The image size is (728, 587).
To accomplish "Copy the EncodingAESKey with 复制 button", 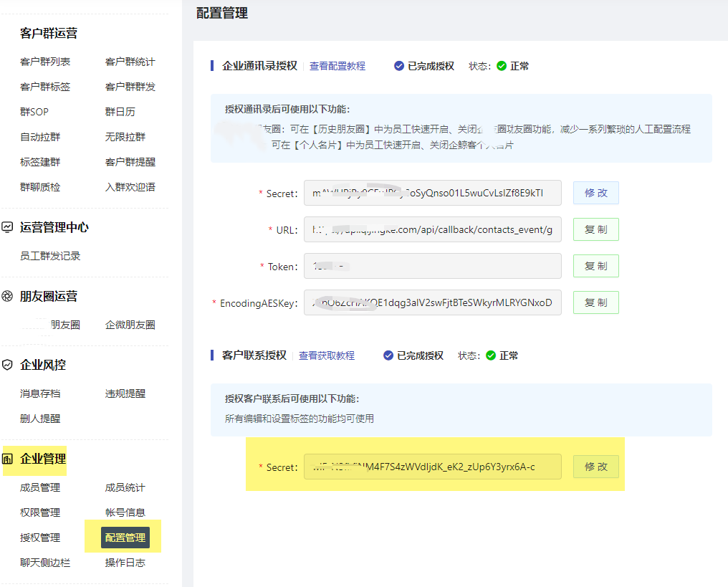I will tap(596, 302).
